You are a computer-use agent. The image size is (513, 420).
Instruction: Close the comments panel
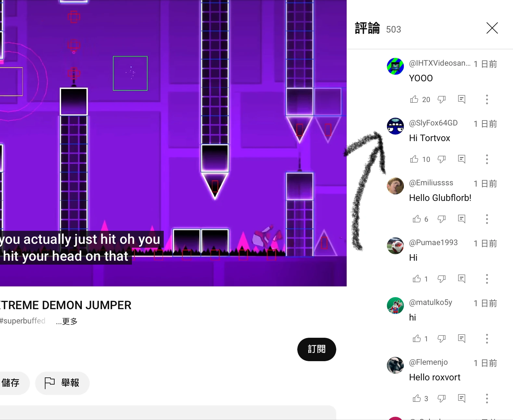point(492,28)
